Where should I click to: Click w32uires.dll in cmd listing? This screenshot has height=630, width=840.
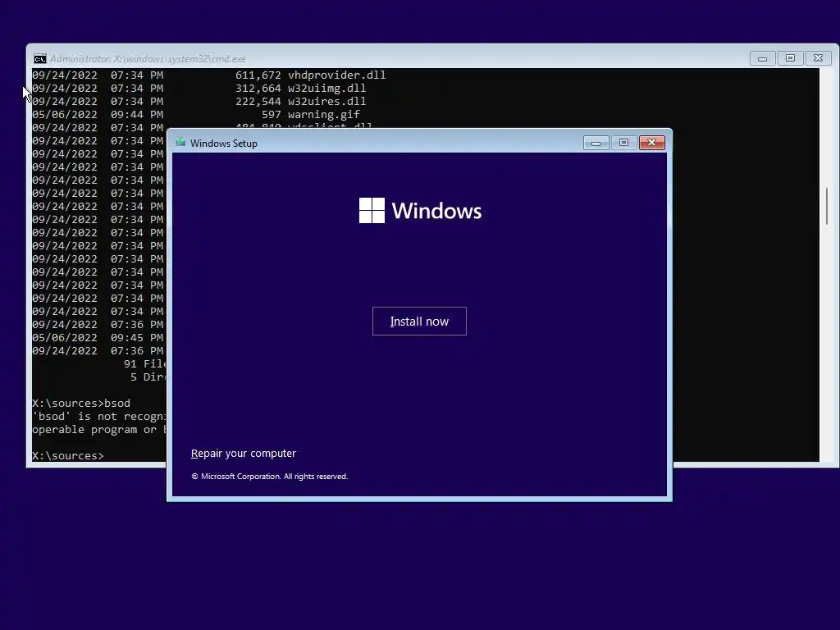pyautogui.click(x=326, y=101)
